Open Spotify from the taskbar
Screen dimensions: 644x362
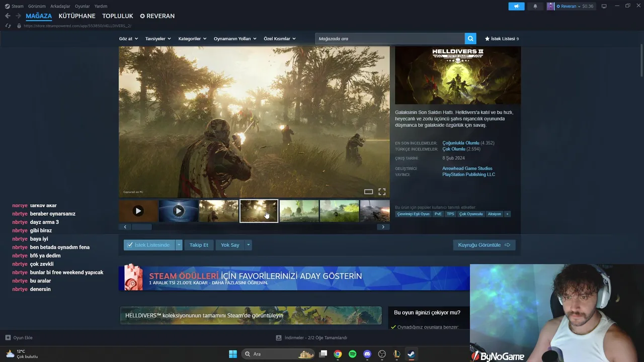coord(353,354)
